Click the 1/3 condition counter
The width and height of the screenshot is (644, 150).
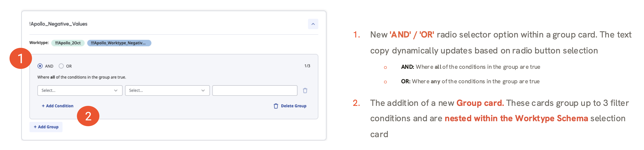pyautogui.click(x=307, y=66)
